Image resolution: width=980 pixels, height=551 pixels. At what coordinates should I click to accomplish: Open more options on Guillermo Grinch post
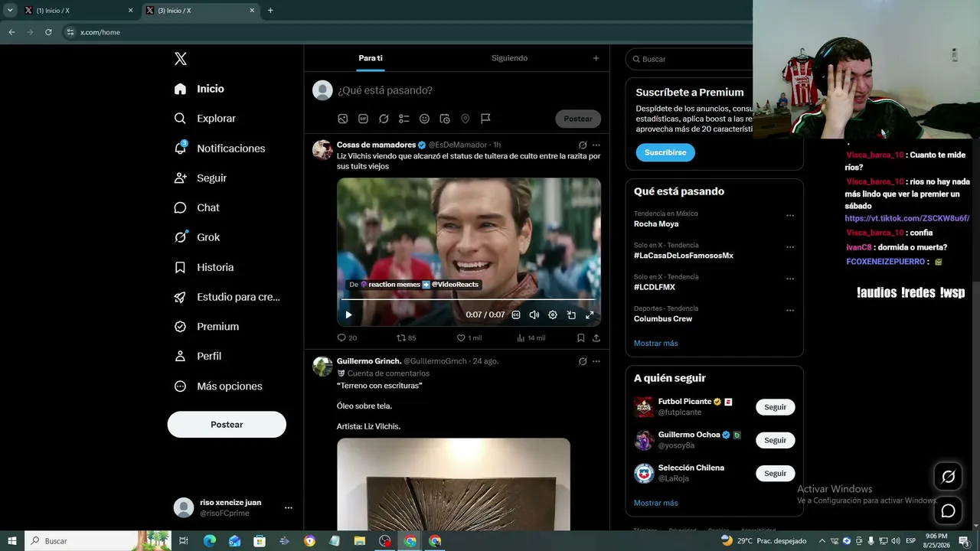596,361
